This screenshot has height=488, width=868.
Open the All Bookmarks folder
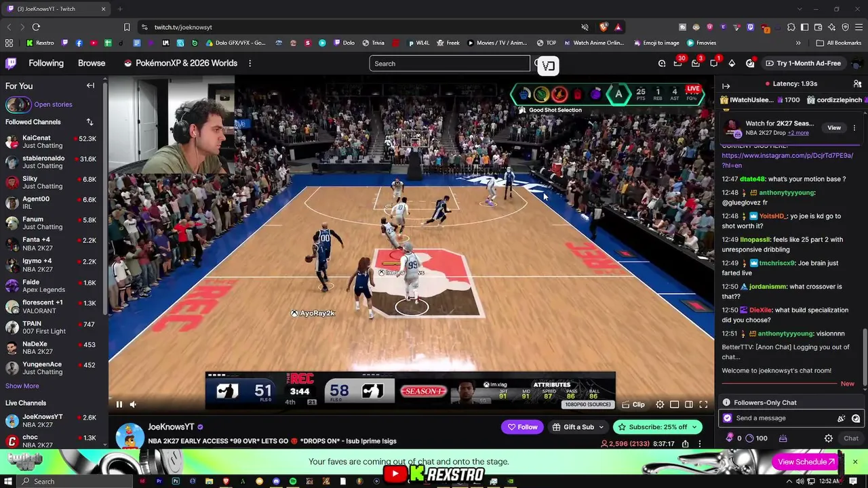point(839,43)
